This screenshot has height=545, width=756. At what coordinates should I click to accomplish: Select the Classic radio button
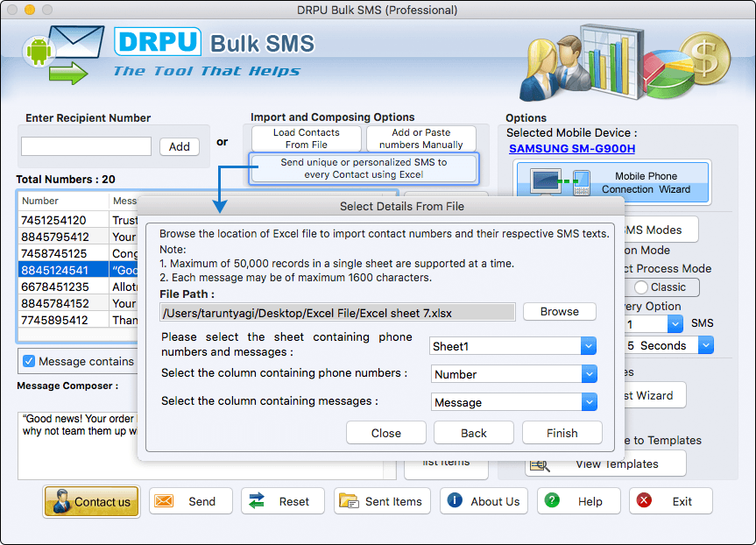point(640,287)
